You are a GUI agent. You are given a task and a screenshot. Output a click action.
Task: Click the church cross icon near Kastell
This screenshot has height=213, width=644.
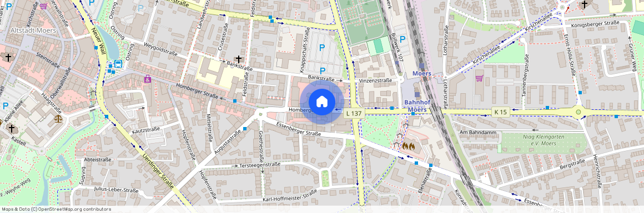[12, 129]
